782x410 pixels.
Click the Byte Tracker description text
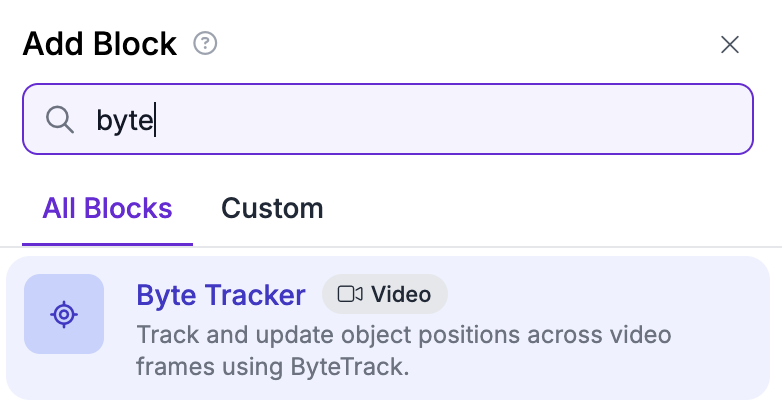(x=403, y=351)
